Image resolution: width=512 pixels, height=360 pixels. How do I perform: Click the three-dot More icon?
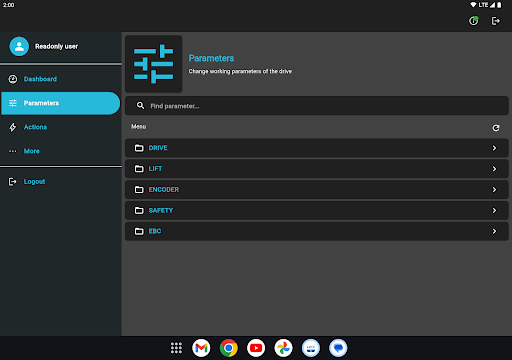[x=13, y=151]
